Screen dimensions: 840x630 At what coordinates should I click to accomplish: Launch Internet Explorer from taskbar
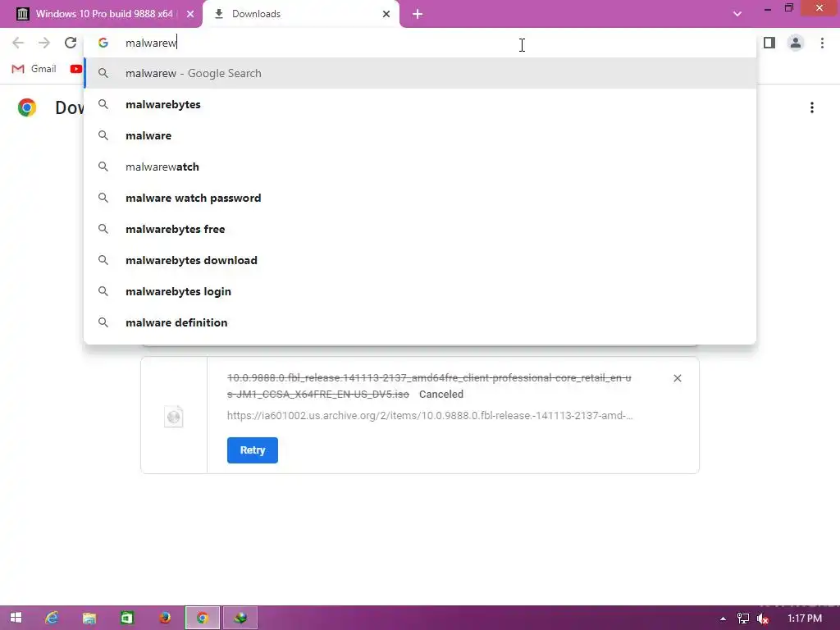click(x=52, y=618)
